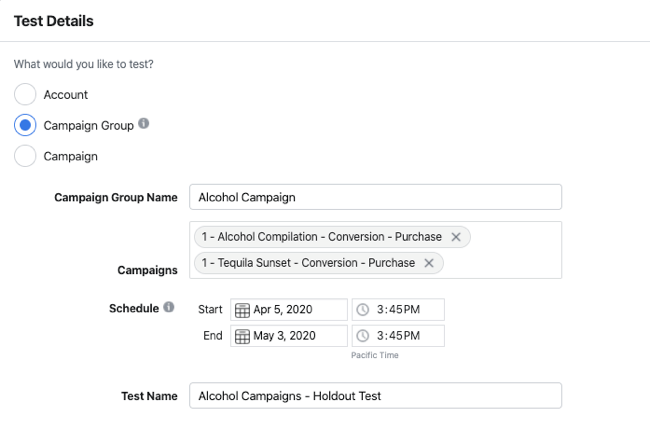Screen dimensions: 650x430
Task: Click info icon beside Schedule label
Action: pos(169,308)
